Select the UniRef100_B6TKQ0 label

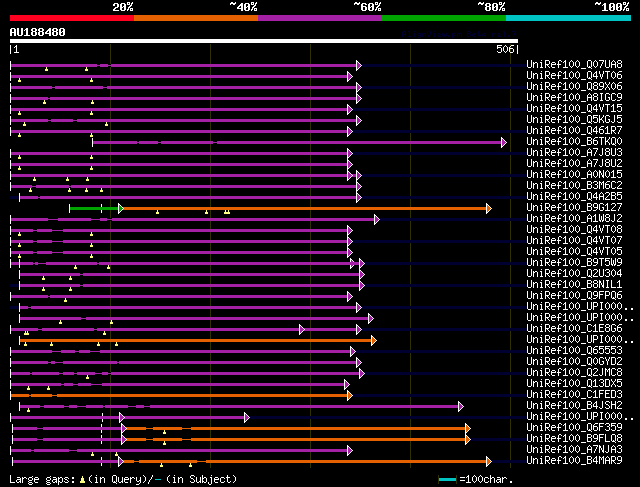(574, 142)
